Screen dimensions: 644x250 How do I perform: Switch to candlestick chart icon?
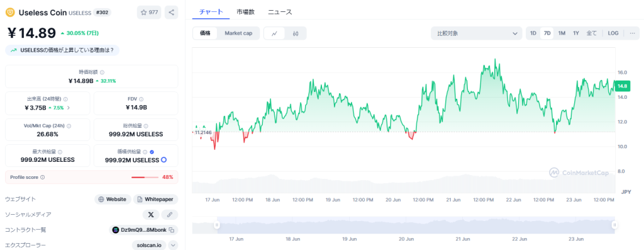(x=296, y=33)
